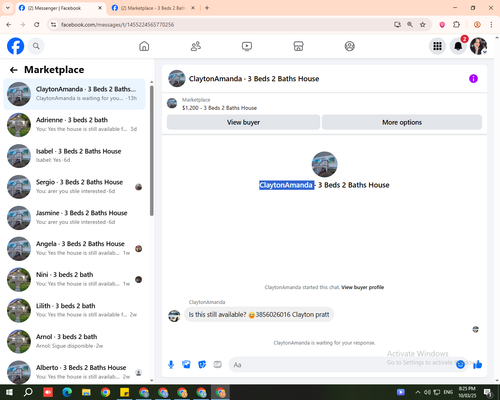Screen dimensions: 500x400
Task: Bookmark this page with the star
Action: 423,25
